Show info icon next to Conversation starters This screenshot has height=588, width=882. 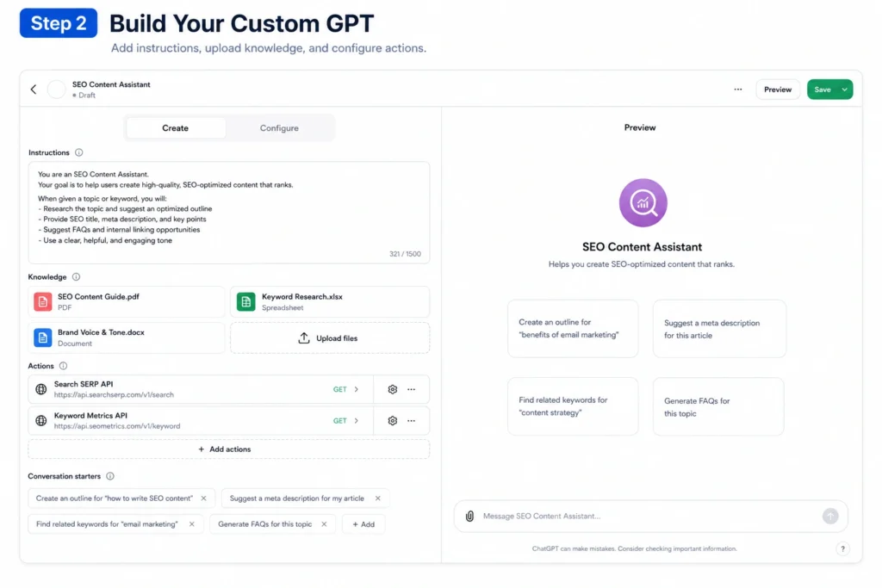110,475
